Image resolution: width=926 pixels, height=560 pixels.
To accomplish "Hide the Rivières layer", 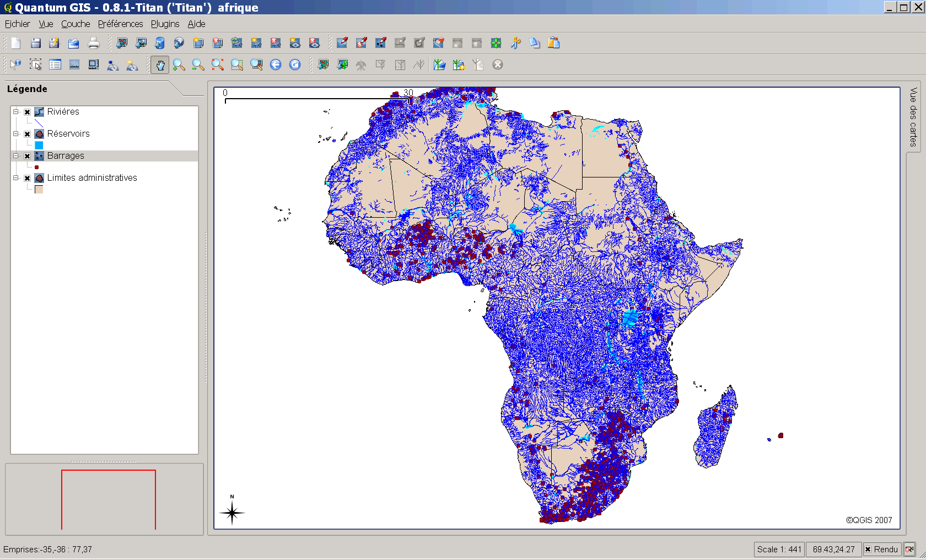I will pyautogui.click(x=26, y=111).
